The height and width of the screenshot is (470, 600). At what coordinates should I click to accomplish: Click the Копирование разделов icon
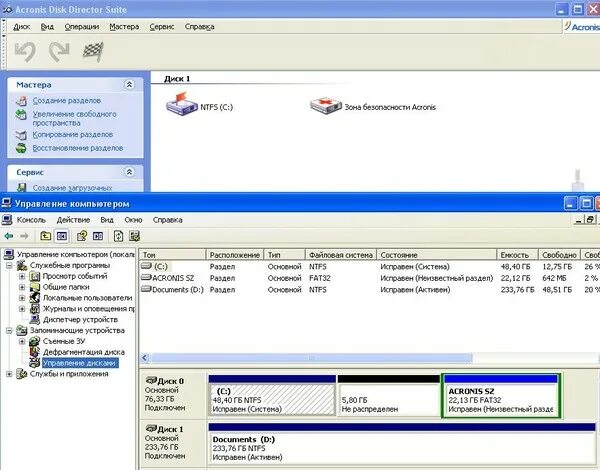coord(21,135)
